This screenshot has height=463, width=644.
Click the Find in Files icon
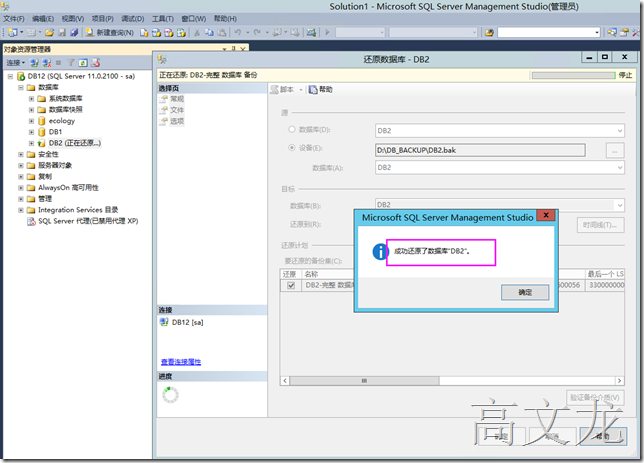[x=489, y=32]
